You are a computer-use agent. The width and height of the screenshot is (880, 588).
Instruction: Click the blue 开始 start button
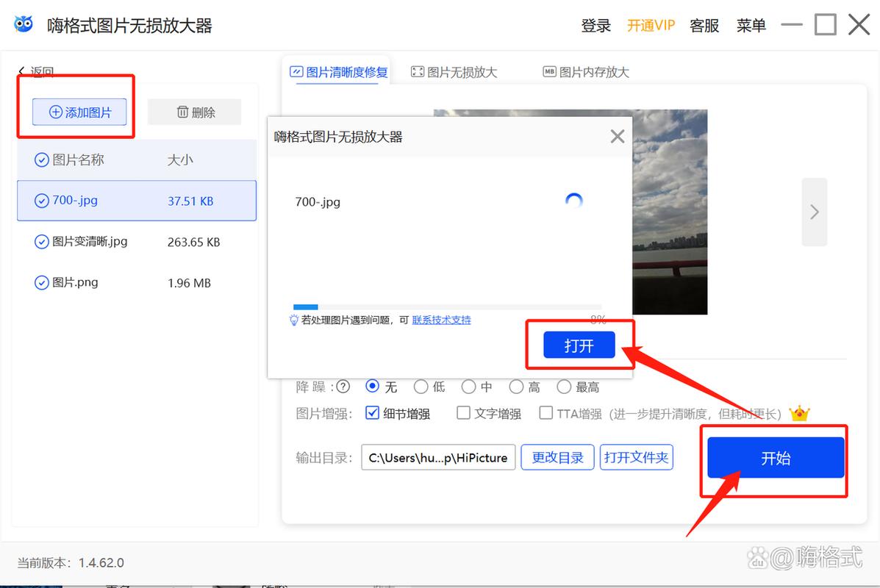point(774,457)
